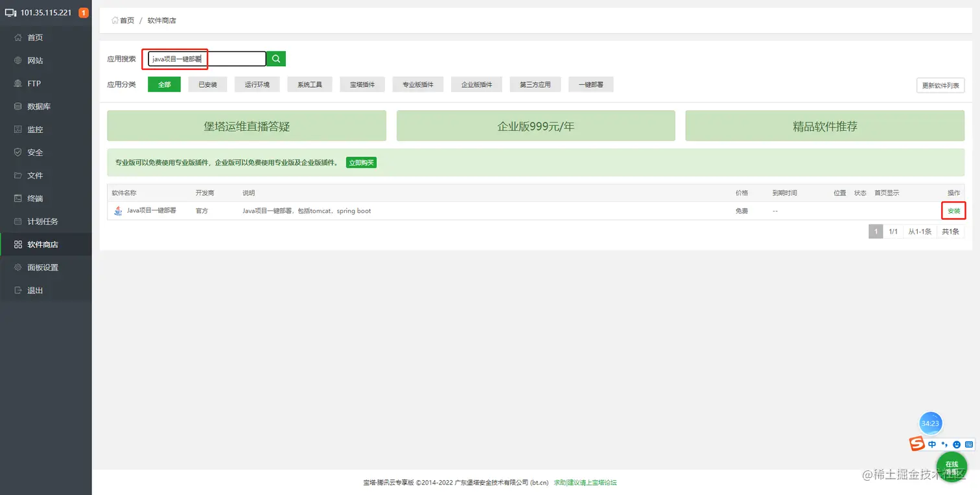Image resolution: width=980 pixels, height=495 pixels.
Task: Click the blue 34:23 timer bubble
Action: point(930,423)
